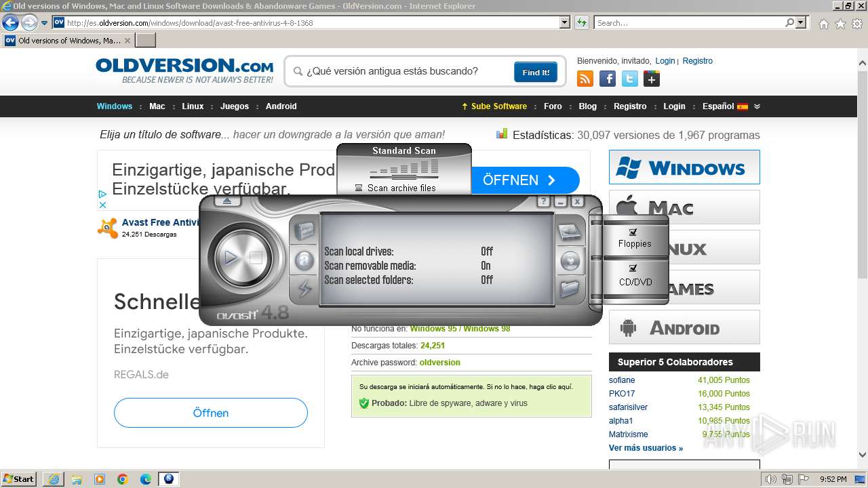Open Microsoft Edge from the taskbar
The height and width of the screenshot is (488, 868).
click(145, 479)
